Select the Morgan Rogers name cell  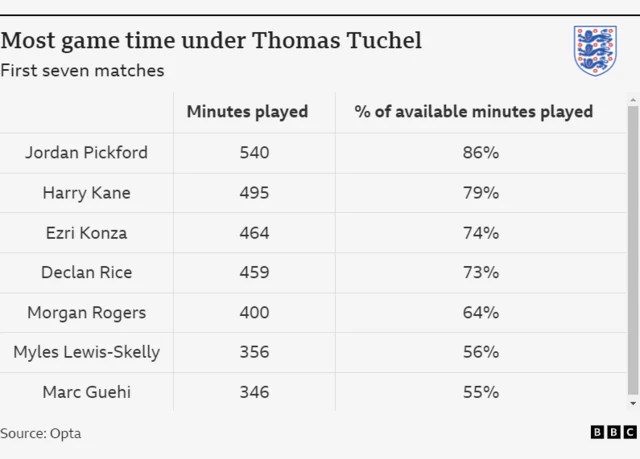[86, 312]
